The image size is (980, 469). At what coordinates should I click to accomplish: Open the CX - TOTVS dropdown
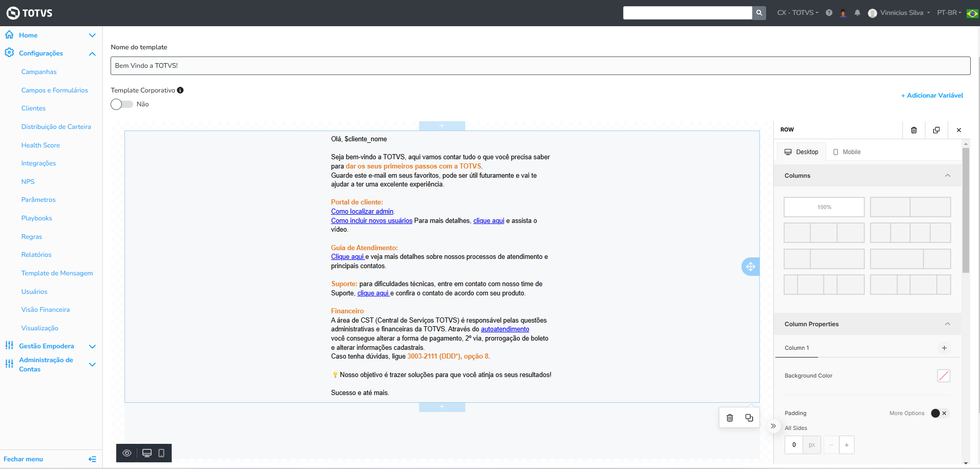coord(797,13)
